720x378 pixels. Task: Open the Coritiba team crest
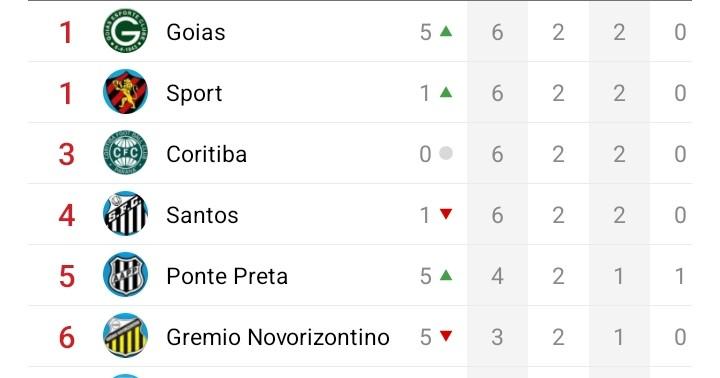click(x=125, y=153)
